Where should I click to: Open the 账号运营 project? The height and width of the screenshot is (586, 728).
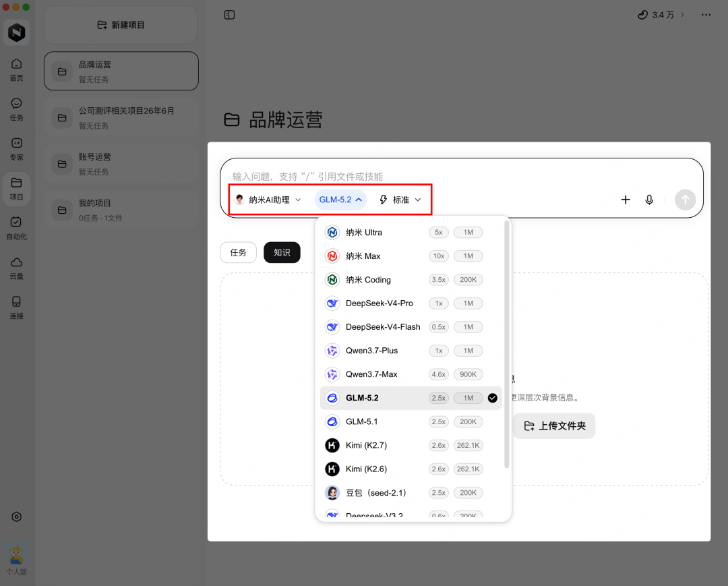[121, 164]
